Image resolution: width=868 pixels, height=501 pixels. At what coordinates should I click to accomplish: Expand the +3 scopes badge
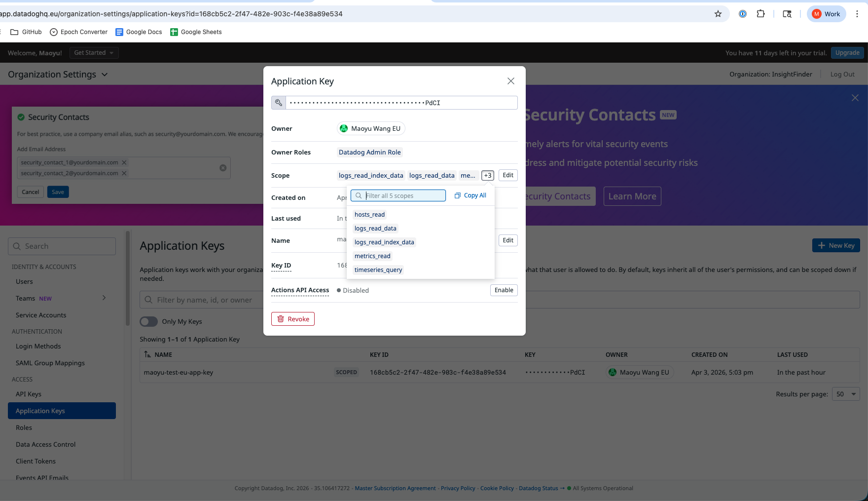(x=487, y=175)
